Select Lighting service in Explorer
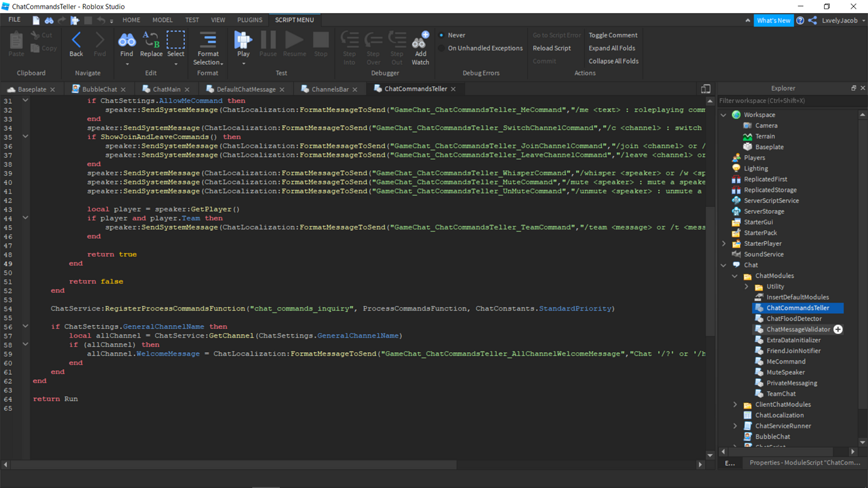 coord(755,169)
